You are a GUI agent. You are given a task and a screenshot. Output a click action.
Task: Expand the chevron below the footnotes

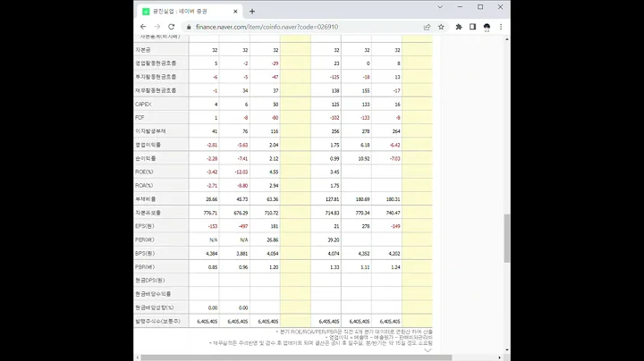(x=428, y=350)
